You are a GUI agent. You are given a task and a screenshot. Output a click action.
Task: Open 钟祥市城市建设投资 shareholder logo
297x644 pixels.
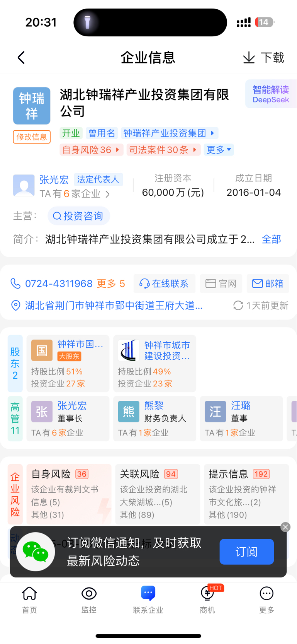pyautogui.click(x=129, y=350)
